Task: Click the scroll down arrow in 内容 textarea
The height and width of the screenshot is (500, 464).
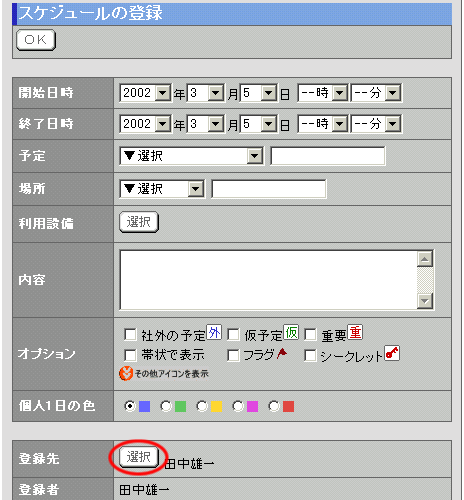Action: pos(425,301)
